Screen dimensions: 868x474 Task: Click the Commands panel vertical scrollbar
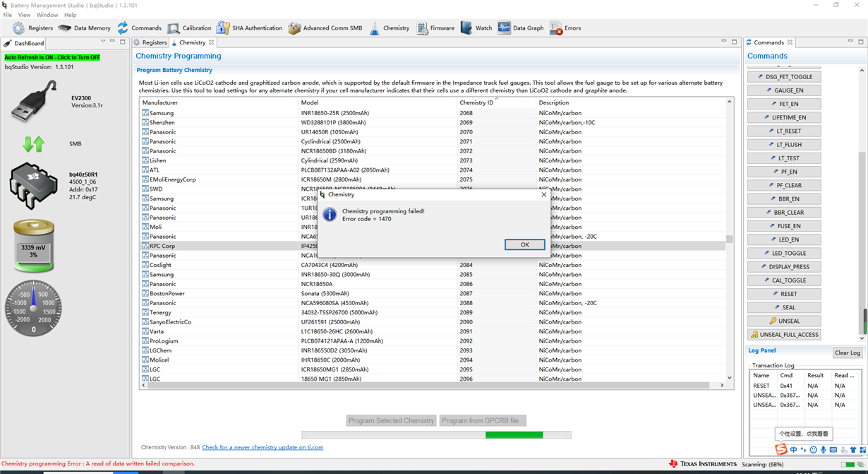tap(862, 205)
